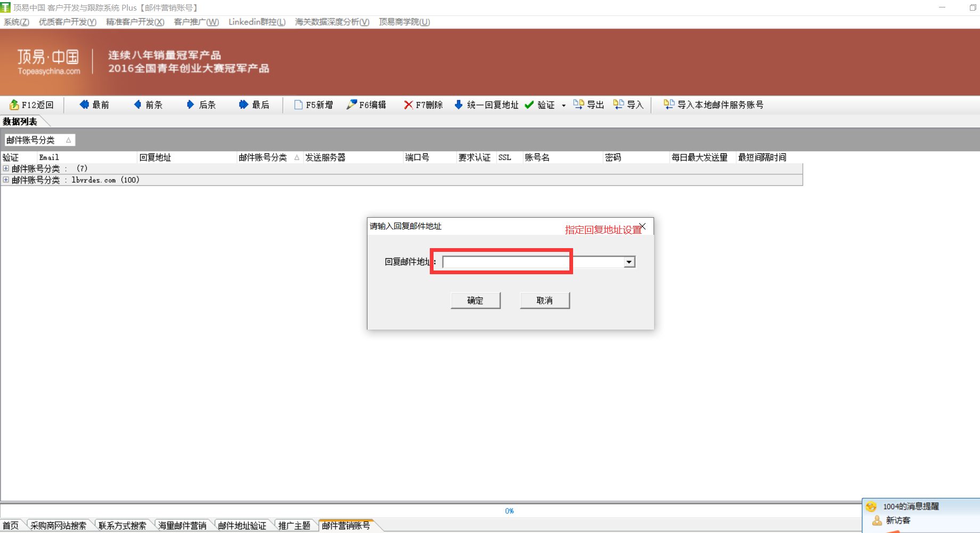Click the 0% progress bar

pos(509,510)
